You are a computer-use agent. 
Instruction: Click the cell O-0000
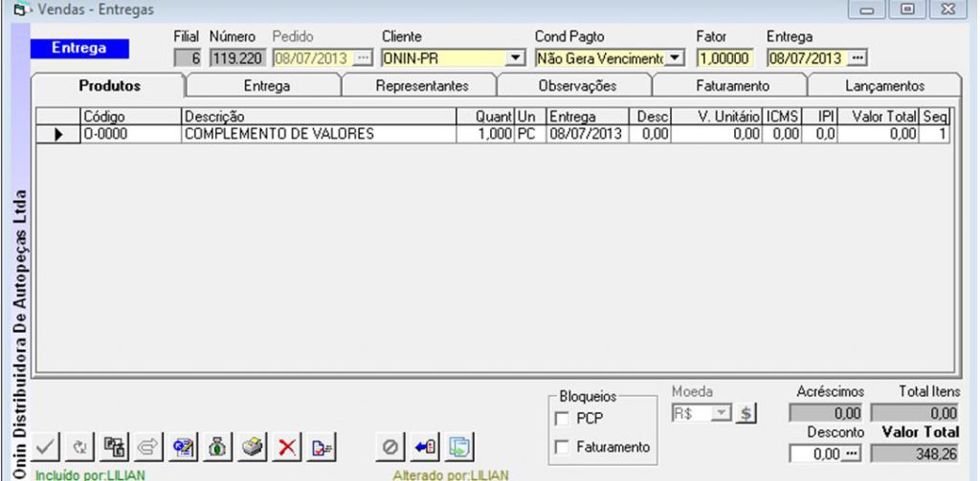click(131, 134)
